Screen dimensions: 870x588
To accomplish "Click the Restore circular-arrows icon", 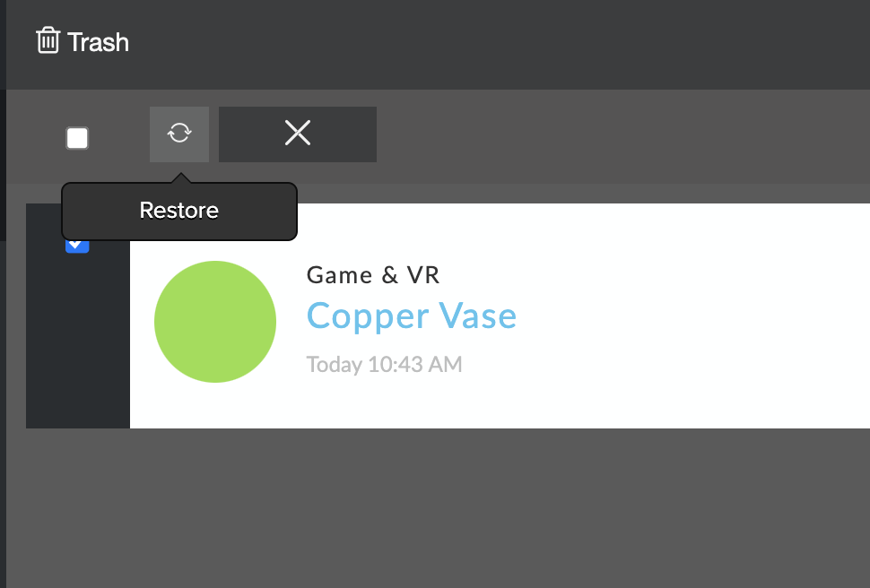I will (x=179, y=134).
